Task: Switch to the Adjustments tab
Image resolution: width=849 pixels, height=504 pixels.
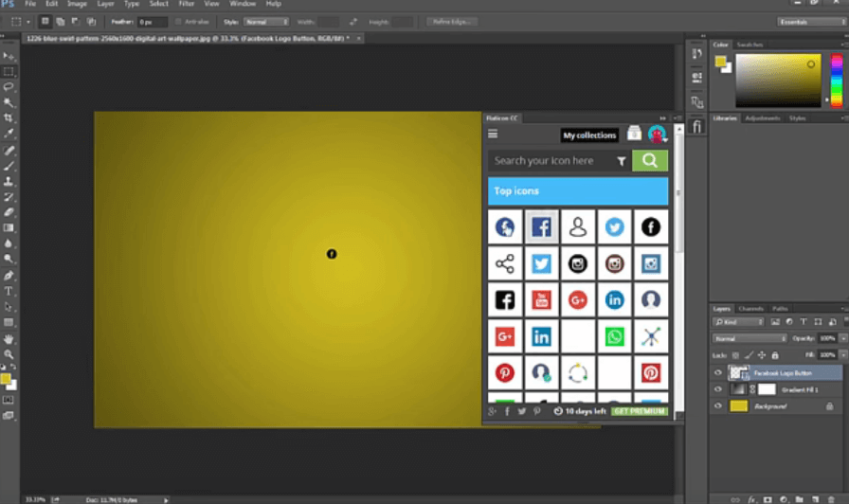Action: click(x=763, y=118)
